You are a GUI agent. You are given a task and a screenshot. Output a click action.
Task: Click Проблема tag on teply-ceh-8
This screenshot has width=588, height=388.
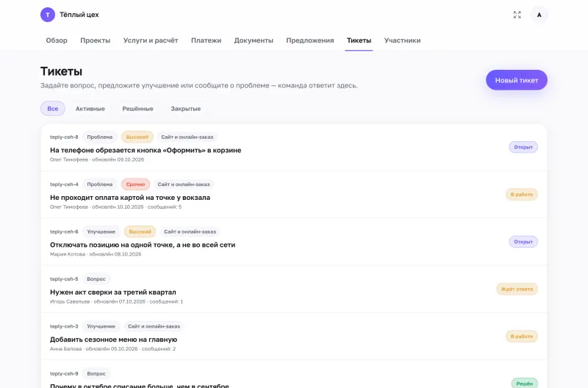tap(100, 137)
